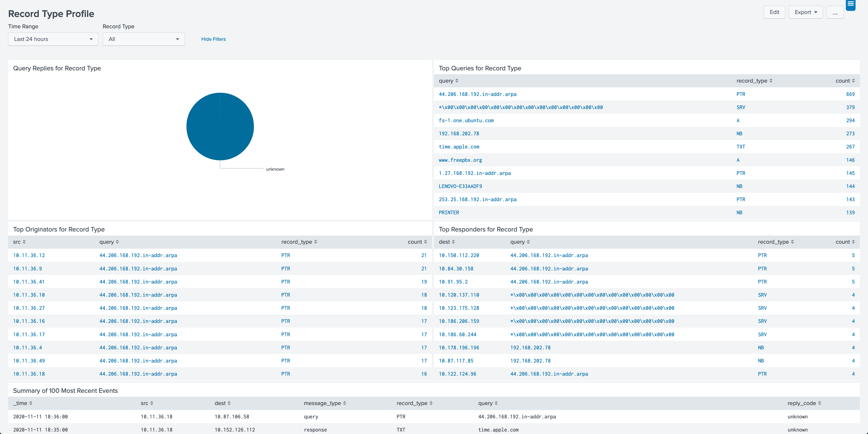Click the pie chart unknown slice
Screen dimensions: 868x434
coord(220,126)
